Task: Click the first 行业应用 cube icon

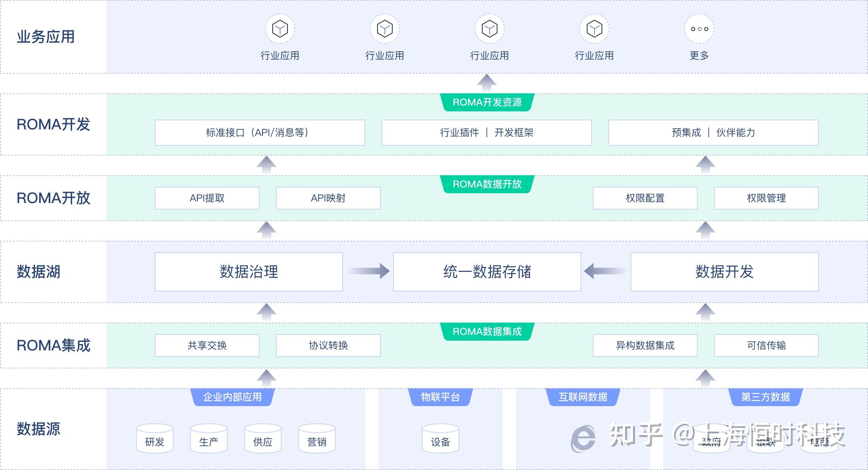Action: [280, 29]
